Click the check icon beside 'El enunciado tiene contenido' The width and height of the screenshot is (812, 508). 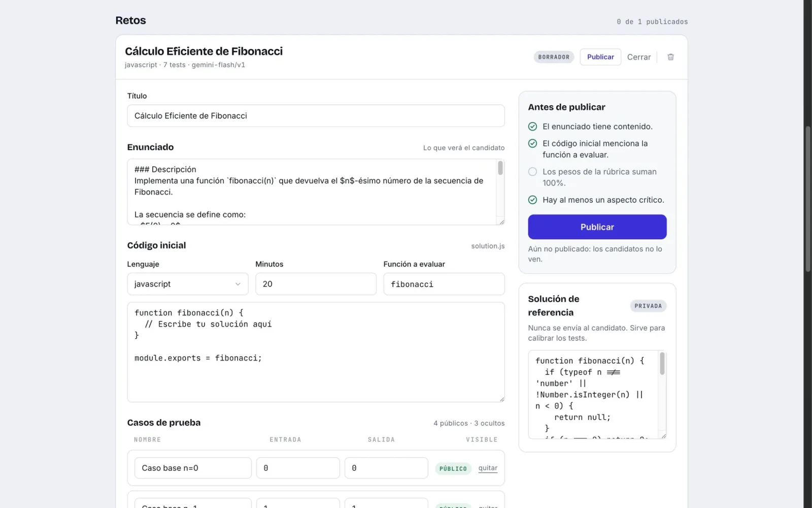click(x=532, y=126)
